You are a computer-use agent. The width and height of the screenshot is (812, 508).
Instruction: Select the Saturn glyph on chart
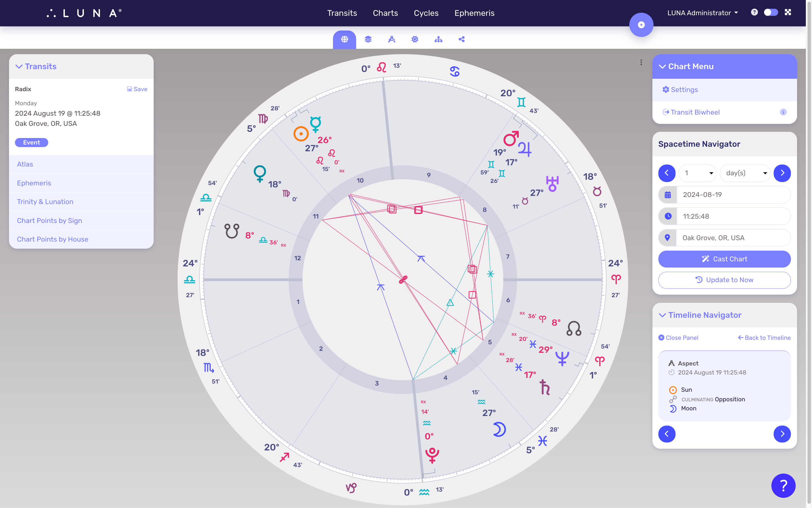(545, 387)
